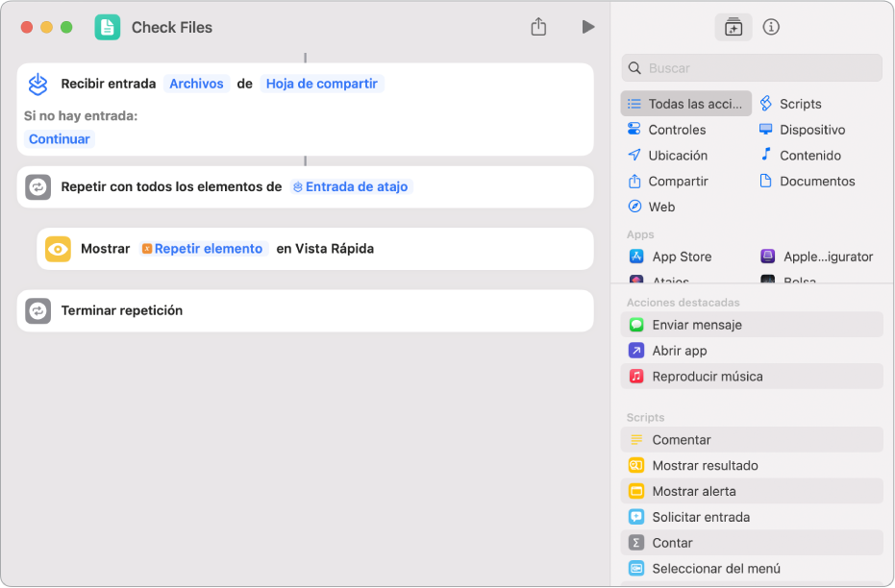Click the Entrada de atajo variable

tap(353, 187)
